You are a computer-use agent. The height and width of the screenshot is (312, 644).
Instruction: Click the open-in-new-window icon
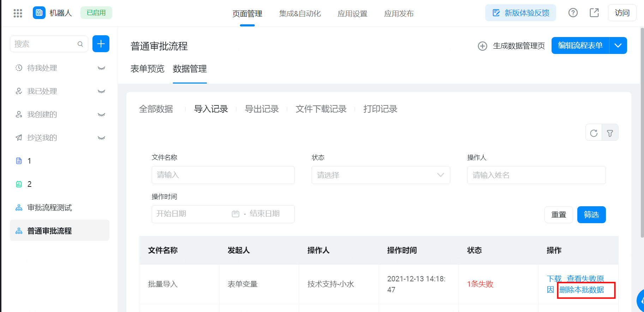click(594, 13)
